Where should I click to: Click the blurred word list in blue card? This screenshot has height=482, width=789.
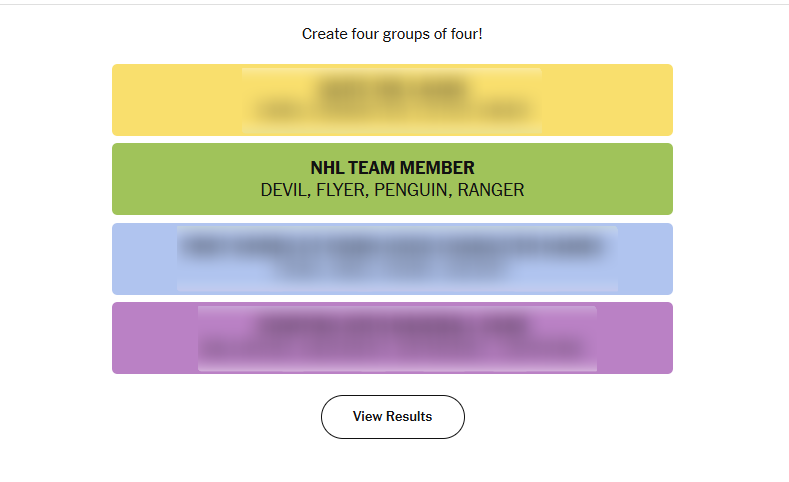click(397, 270)
